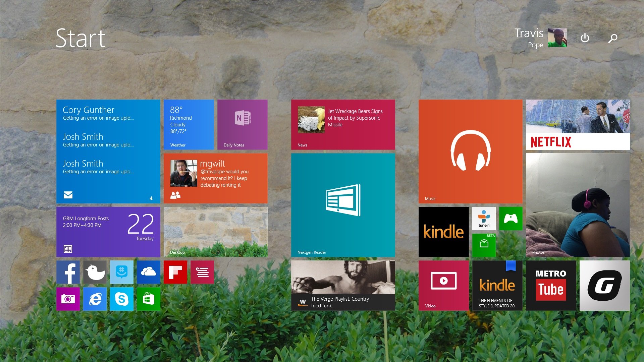Image resolution: width=644 pixels, height=362 pixels.
Task: Launch the Camera app tile
Action: pyautogui.click(x=68, y=299)
